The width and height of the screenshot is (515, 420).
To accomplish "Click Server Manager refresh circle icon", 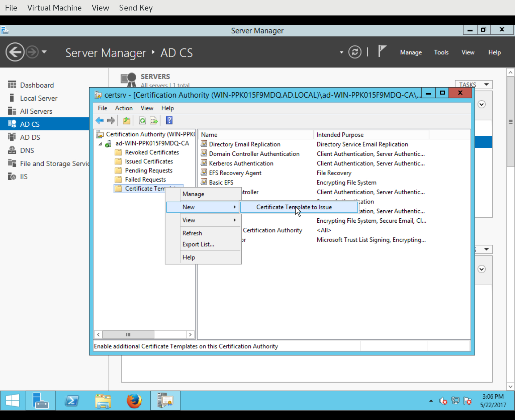I will (355, 52).
